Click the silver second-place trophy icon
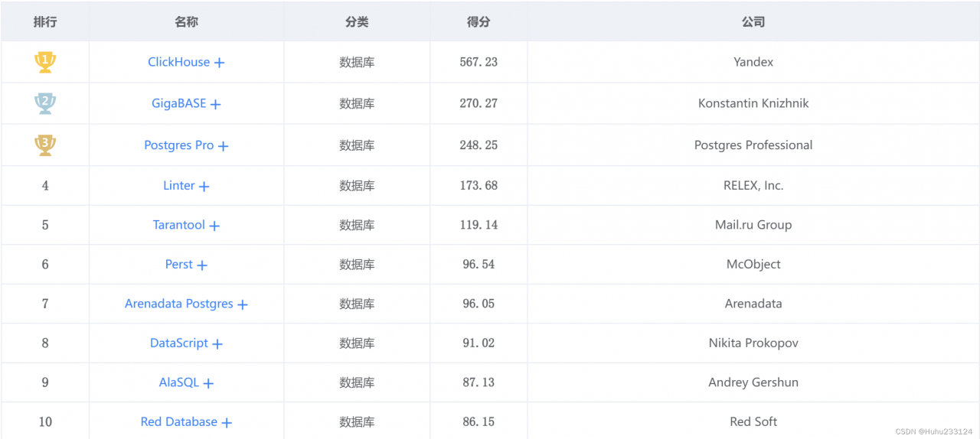 [x=45, y=103]
